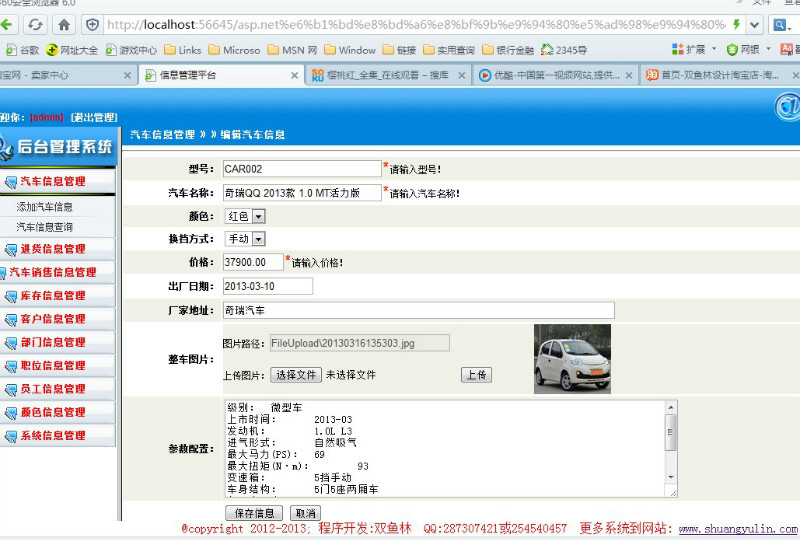Click the 厂家地址 field with 奇瑞汽车
This screenshot has width=800, height=540.
[x=418, y=310]
